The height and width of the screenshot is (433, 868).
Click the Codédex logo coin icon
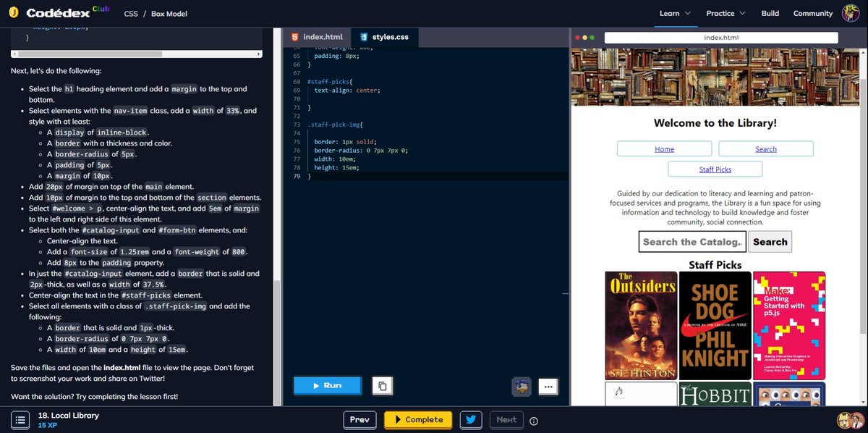point(13,13)
